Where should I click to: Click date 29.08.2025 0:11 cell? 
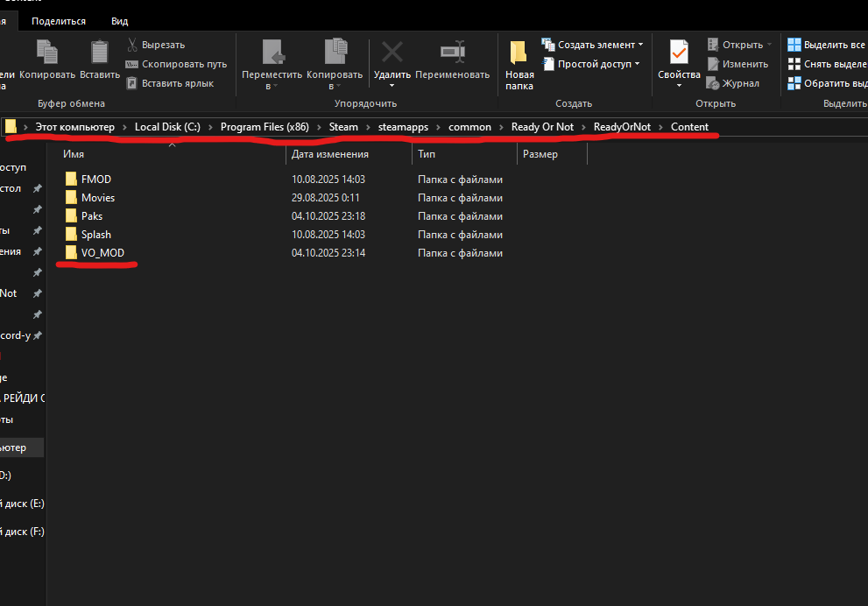326,198
